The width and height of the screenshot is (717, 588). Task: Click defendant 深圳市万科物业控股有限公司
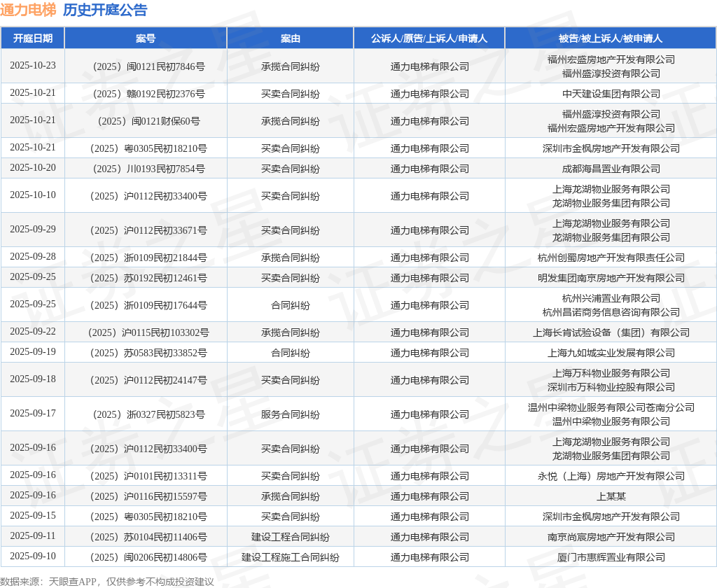[611, 387]
